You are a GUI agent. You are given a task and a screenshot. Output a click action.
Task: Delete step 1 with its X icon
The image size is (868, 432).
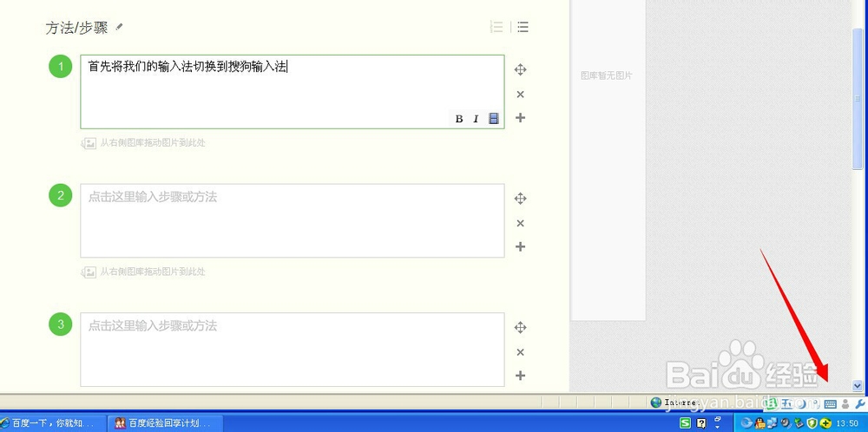coord(520,94)
